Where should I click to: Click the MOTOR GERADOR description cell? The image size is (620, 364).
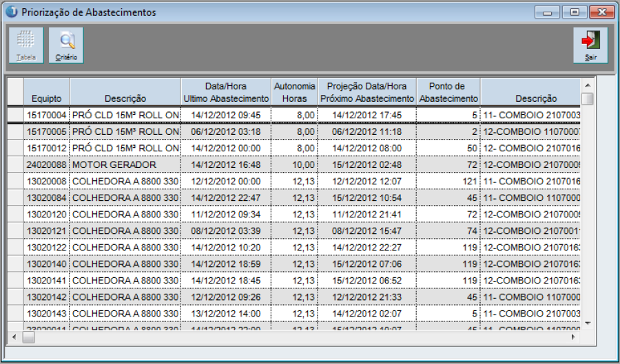[x=125, y=164]
